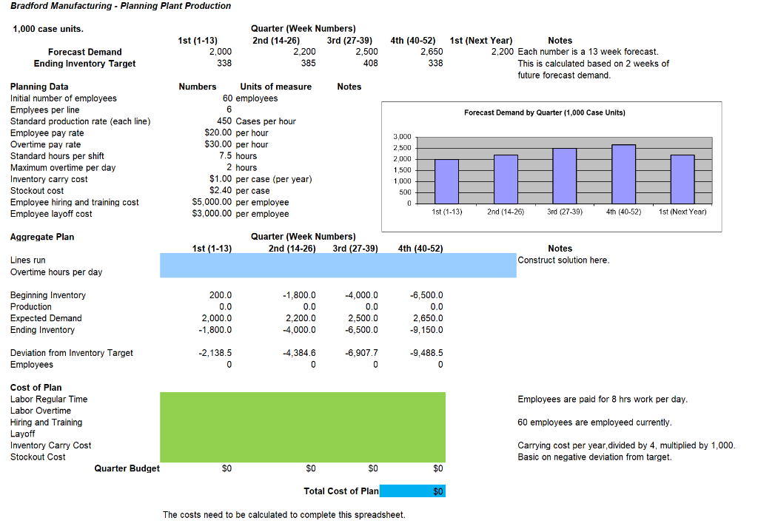The height and width of the screenshot is (532, 758).
Task: Select the Employee hiring cost value $5,000.00
Action: [x=210, y=202]
